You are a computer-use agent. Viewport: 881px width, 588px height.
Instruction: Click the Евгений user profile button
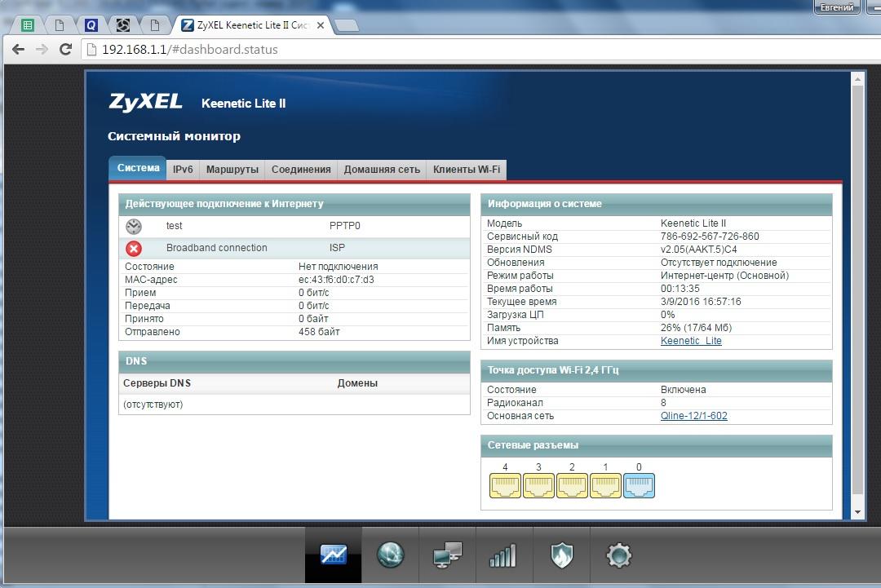click(837, 7)
